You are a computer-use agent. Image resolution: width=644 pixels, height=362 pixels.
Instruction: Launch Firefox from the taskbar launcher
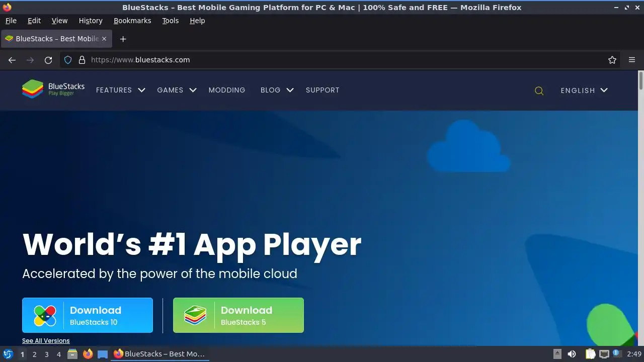(88, 354)
